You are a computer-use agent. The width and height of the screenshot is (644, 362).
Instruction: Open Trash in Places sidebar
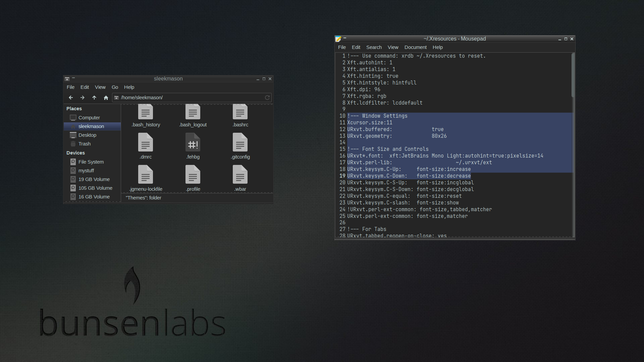coord(92,144)
